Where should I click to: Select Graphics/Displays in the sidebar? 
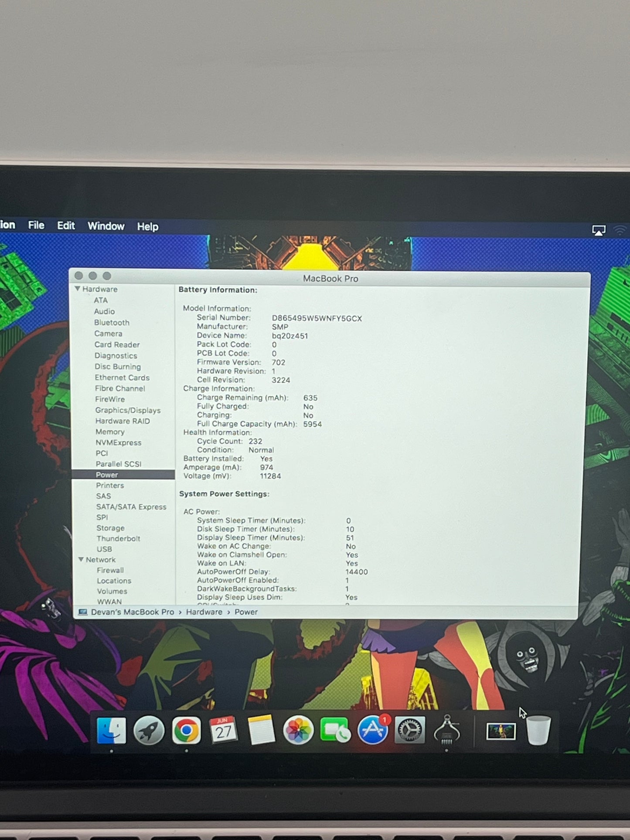(128, 410)
